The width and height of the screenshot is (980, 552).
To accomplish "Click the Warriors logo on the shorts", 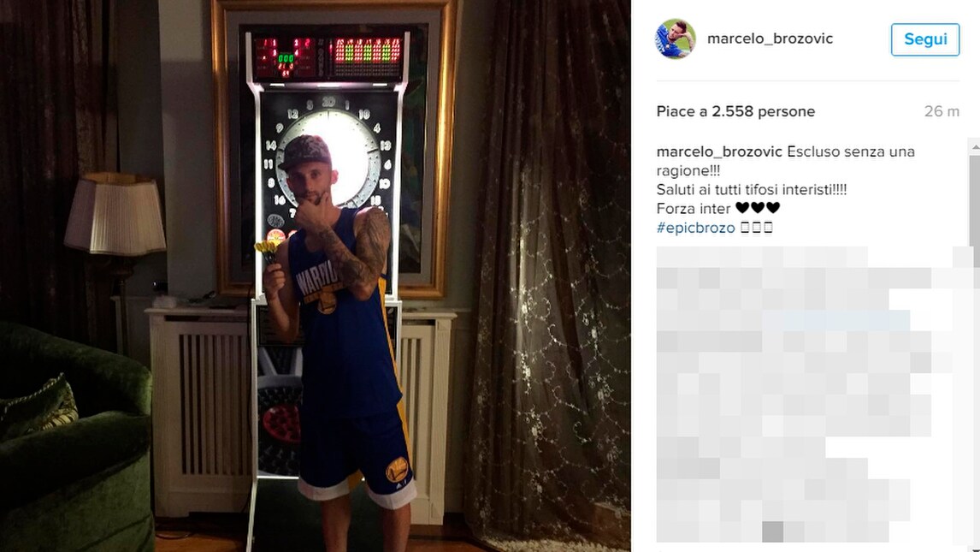I will 397,469.
